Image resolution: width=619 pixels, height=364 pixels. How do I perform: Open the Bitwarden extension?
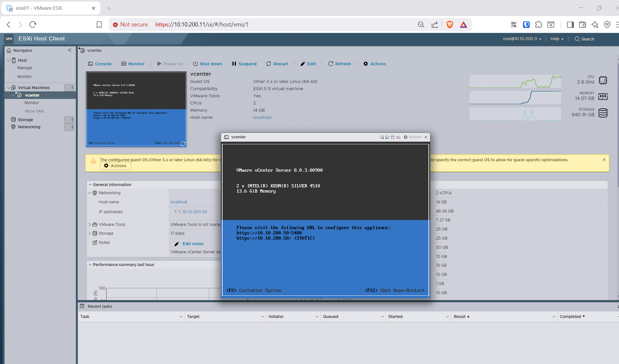pyautogui.click(x=526, y=24)
